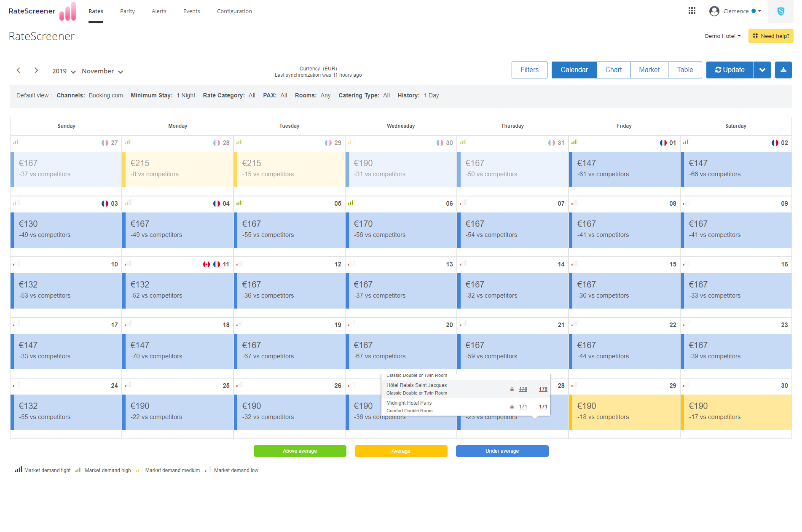Screen dimensions: 802x532
Task: Open the 2019 year dropdown
Action: (64, 71)
